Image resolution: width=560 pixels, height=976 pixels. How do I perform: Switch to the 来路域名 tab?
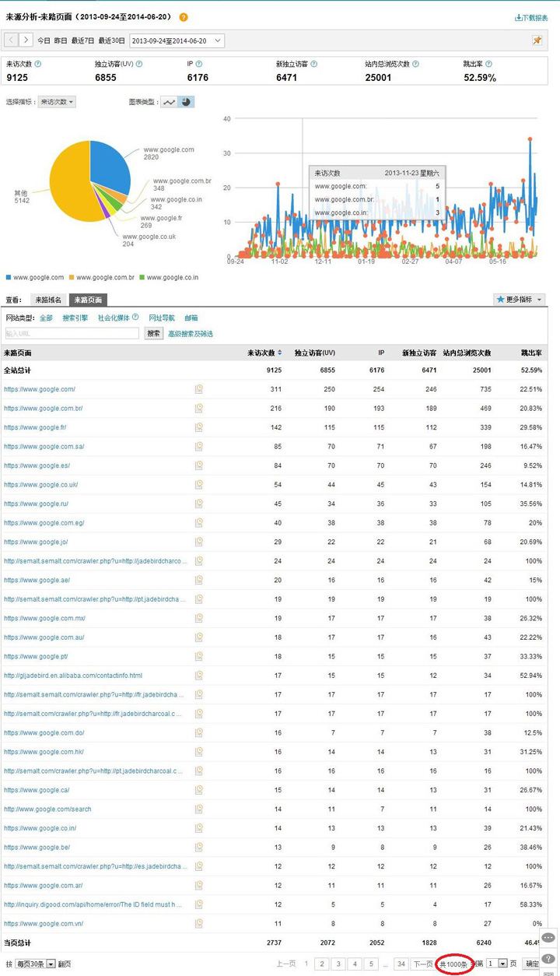point(48,300)
